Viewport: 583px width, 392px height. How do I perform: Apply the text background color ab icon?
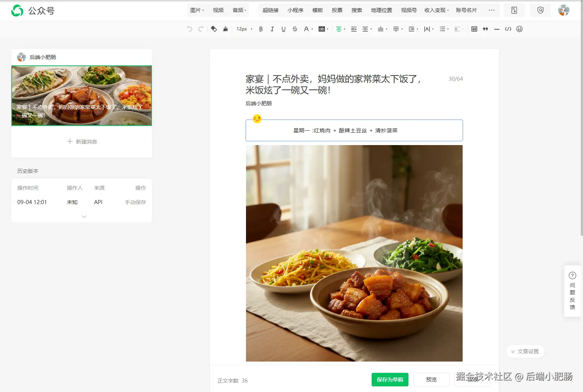pyautogui.click(x=322, y=29)
